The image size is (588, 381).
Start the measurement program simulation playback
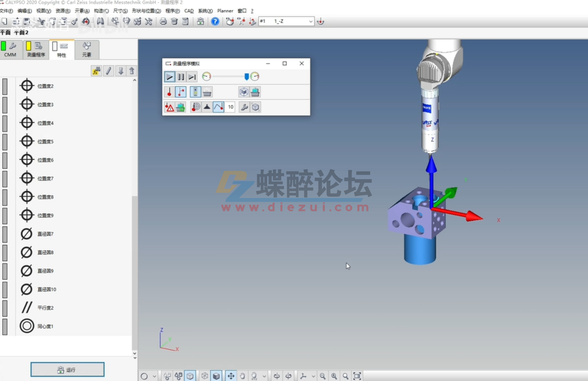coord(169,76)
